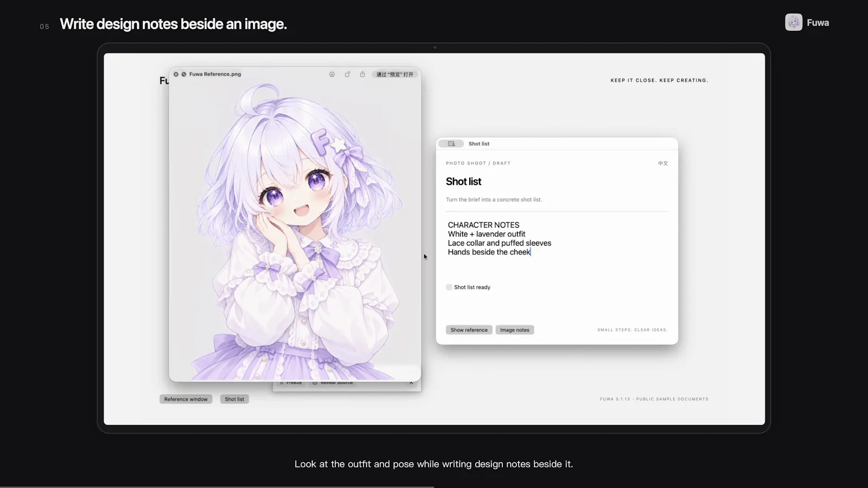Click the 'Hands beside the cheek' line
This screenshot has width=868, height=488.
point(489,252)
